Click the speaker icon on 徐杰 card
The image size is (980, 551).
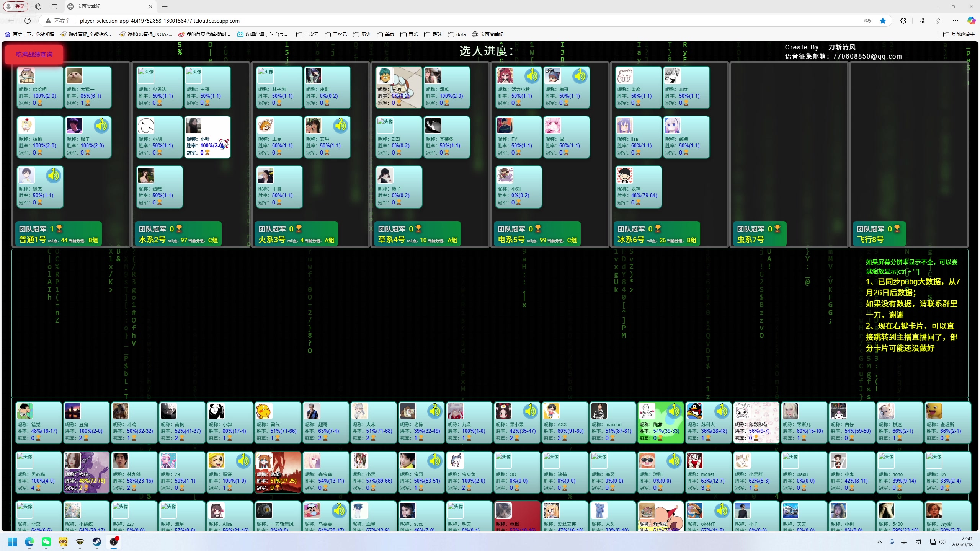tap(54, 175)
